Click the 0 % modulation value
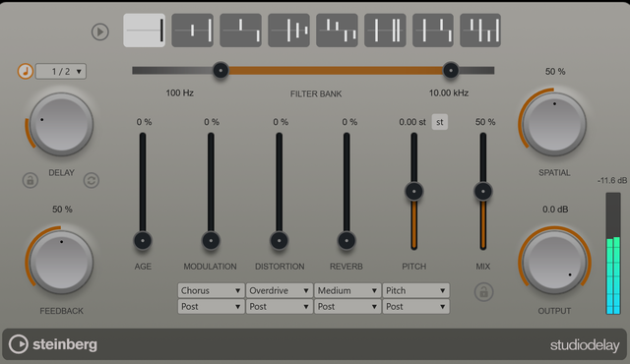The width and height of the screenshot is (630, 364). click(x=212, y=122)
